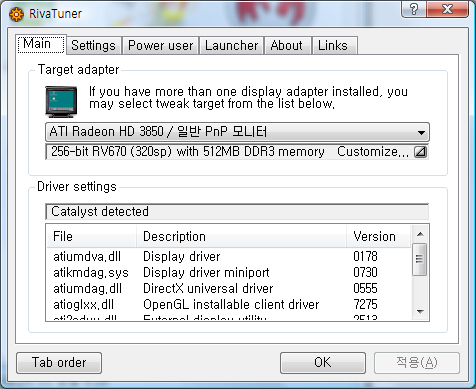Select the atiumdag.dll row
The height and width of the screenshot is (389, 476).
tap(229, 289)
